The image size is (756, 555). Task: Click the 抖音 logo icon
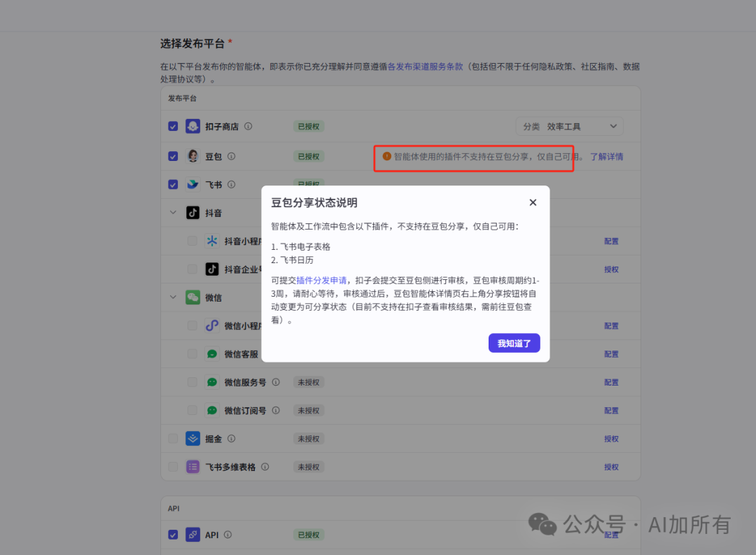193,213
